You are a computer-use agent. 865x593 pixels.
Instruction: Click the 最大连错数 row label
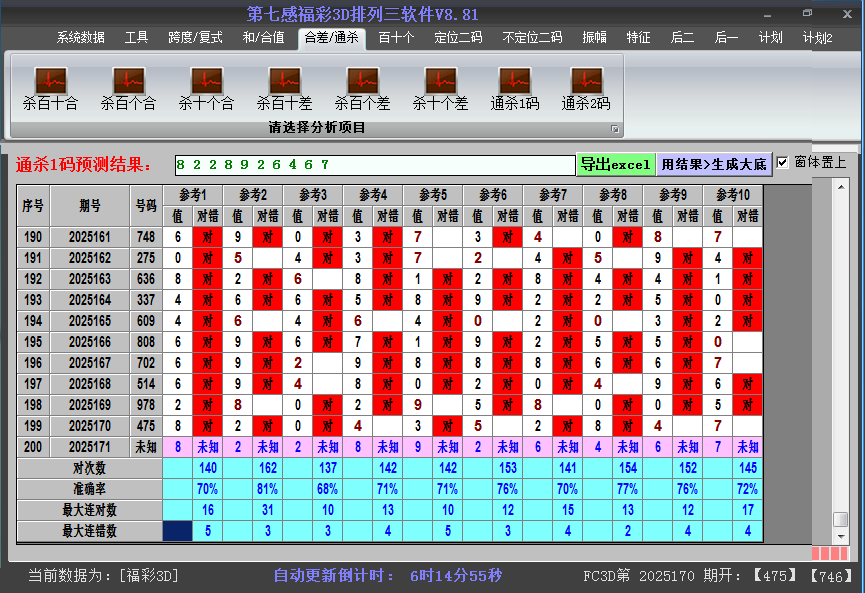click(89, 531)
